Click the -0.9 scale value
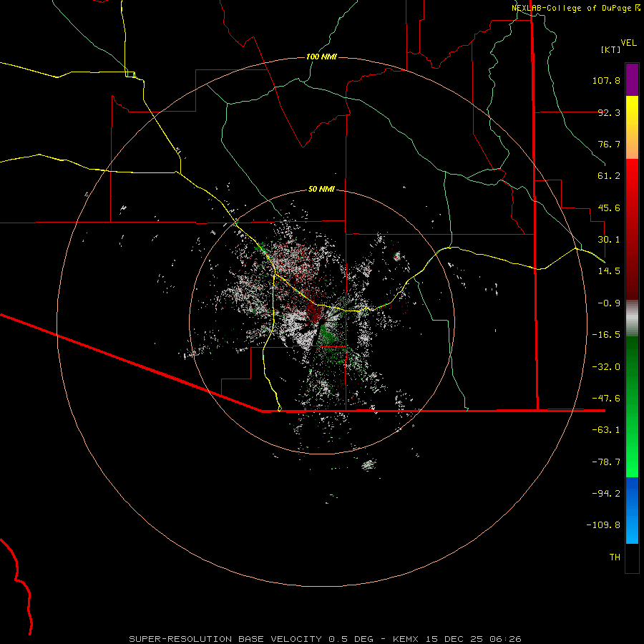The width and height of the screenshot is (644, 644). (609, 303)
